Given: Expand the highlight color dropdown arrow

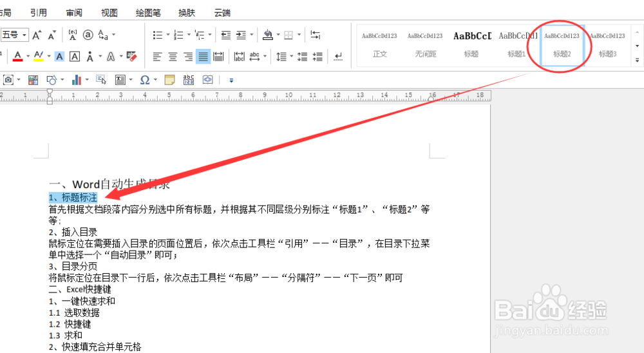Looking at the screenshot, I should point(49,56).
